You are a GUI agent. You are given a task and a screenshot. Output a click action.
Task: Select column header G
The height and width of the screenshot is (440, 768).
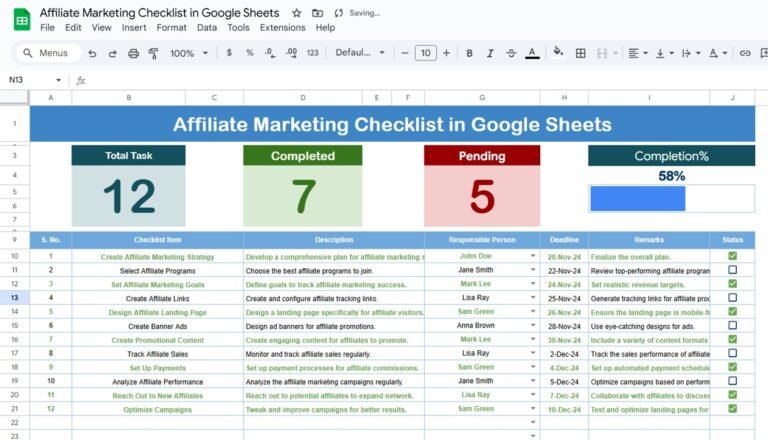click(482, 98)
